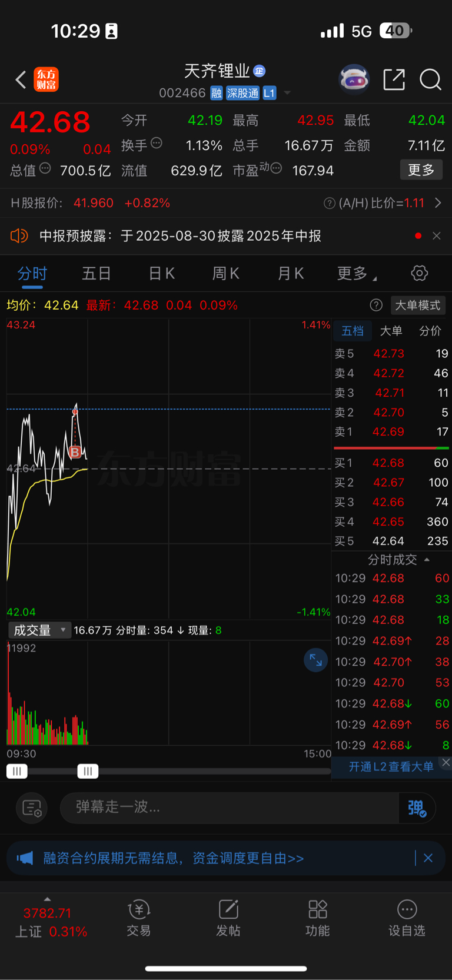
Task: Tap the 5G signal indicator
Action: coord(361,31)
